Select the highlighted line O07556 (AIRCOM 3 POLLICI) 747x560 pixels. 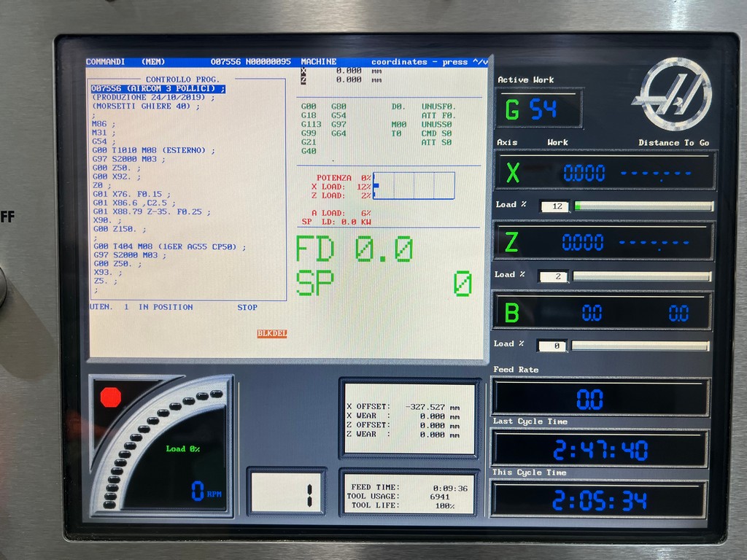tap(158, 88)
